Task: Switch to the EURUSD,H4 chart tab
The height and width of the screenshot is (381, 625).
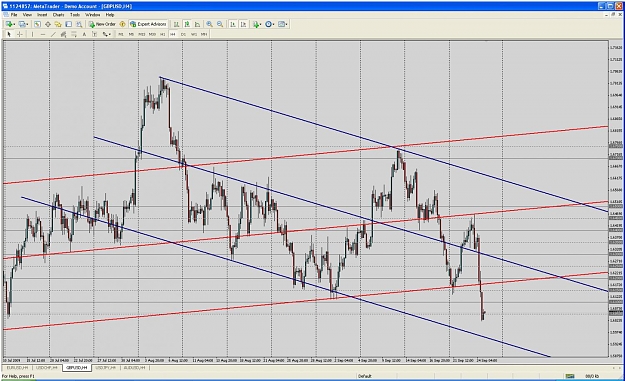Action: pyautogui.click(x=17, y=367)
